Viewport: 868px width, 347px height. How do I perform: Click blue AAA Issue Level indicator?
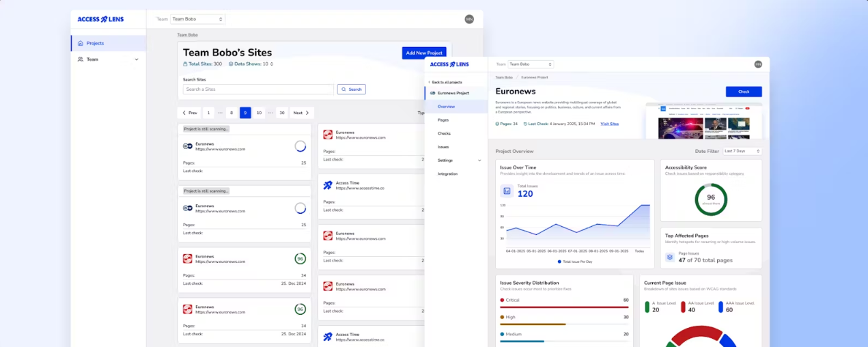click(x=721, y=307)
